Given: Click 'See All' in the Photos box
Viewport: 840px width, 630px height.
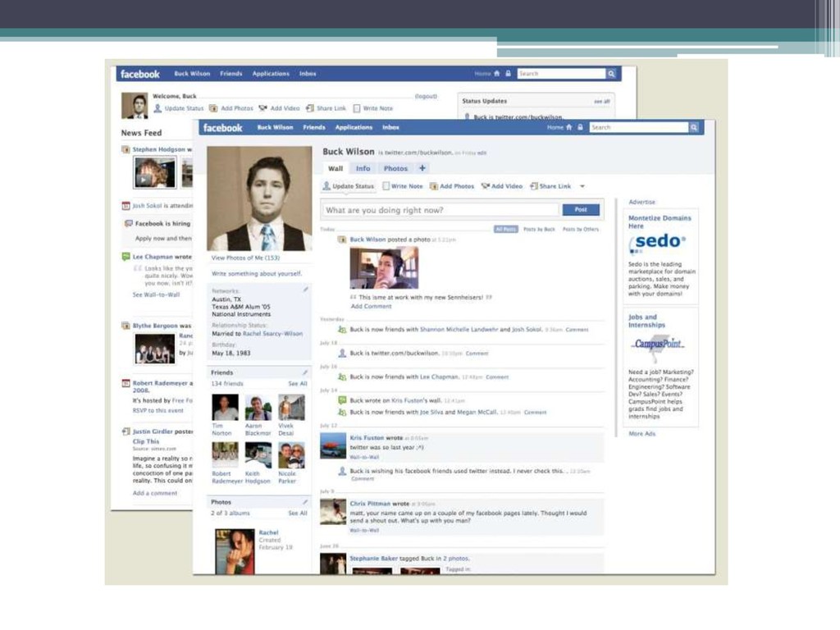Looking at the screenshot, I should click(x=297, y=514).
